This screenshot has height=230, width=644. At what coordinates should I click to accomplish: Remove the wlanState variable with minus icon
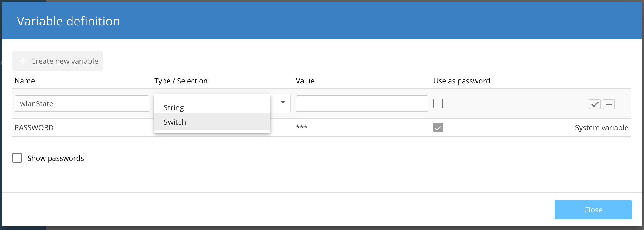tap(609, 104)
